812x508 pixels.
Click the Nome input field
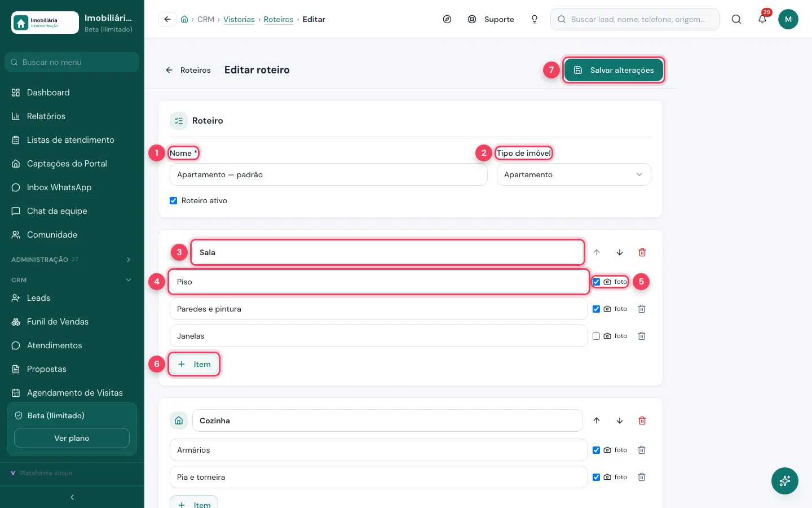(328, 174)
